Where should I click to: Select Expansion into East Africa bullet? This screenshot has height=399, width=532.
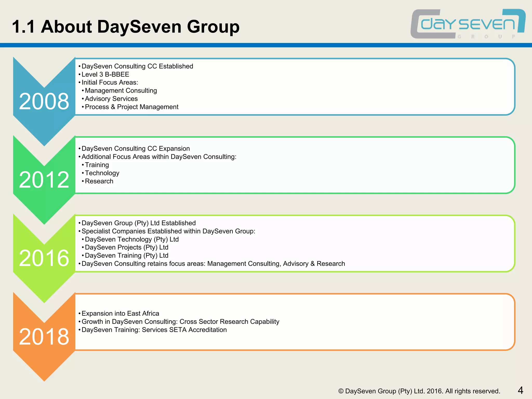[120, 314]
